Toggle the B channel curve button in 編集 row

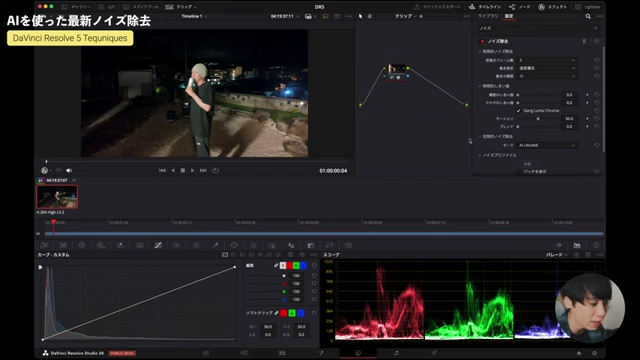303,266
